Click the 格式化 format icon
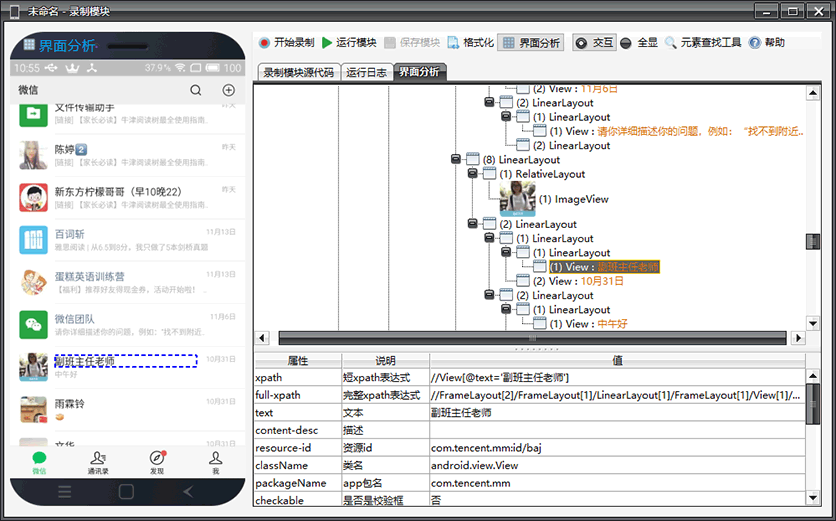 point(453,43)
